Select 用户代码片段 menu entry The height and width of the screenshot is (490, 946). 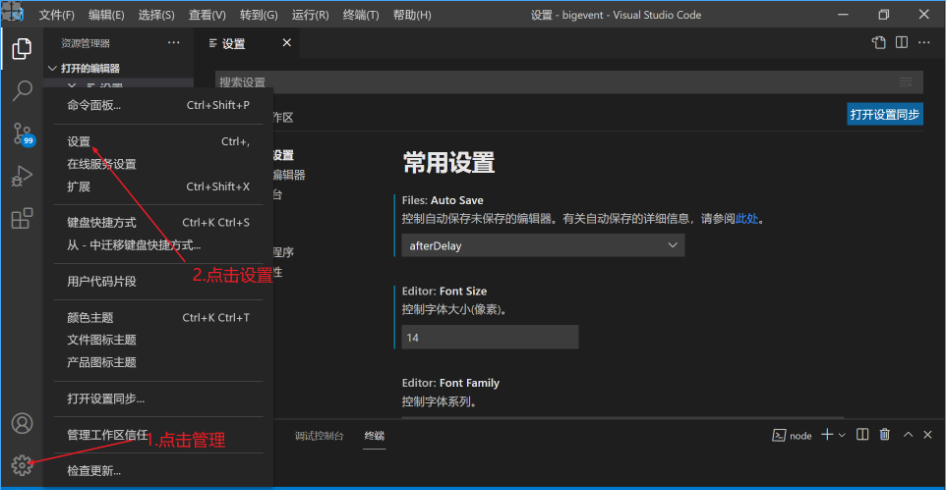(158, 281)
